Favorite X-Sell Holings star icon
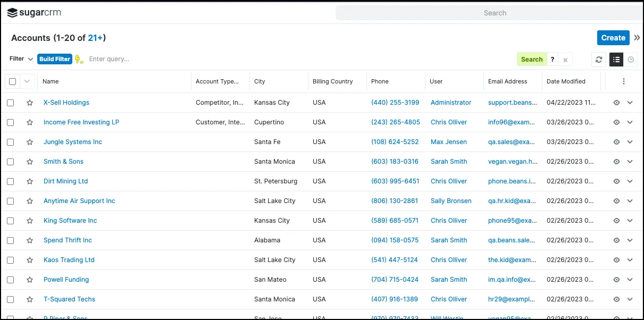644x320 pixels. (30, 103)
